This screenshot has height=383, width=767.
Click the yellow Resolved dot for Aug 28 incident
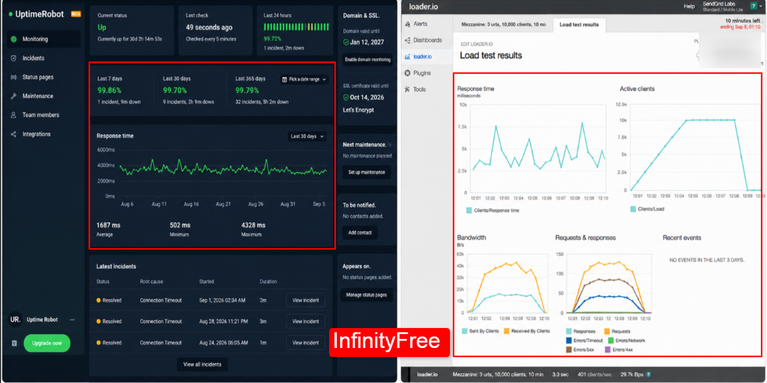(x=98, y=321)
